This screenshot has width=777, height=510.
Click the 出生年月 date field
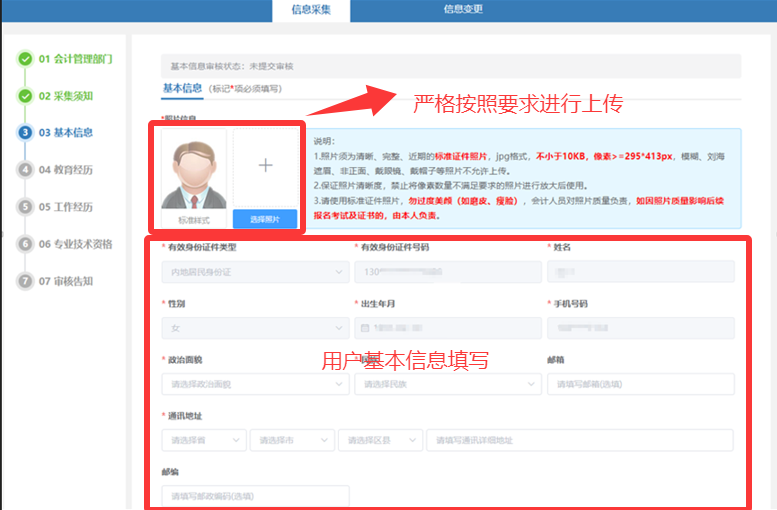(x=448, y=328)
